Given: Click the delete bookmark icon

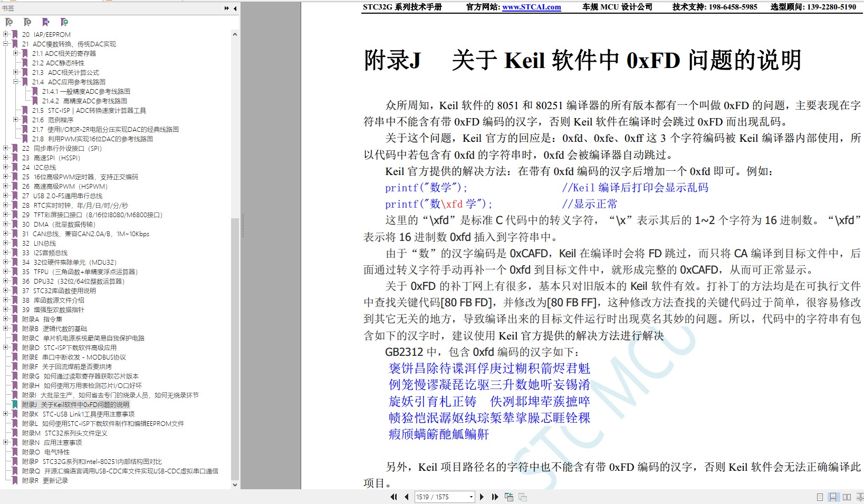Looking at the screenshot, I should coord(9,22).
